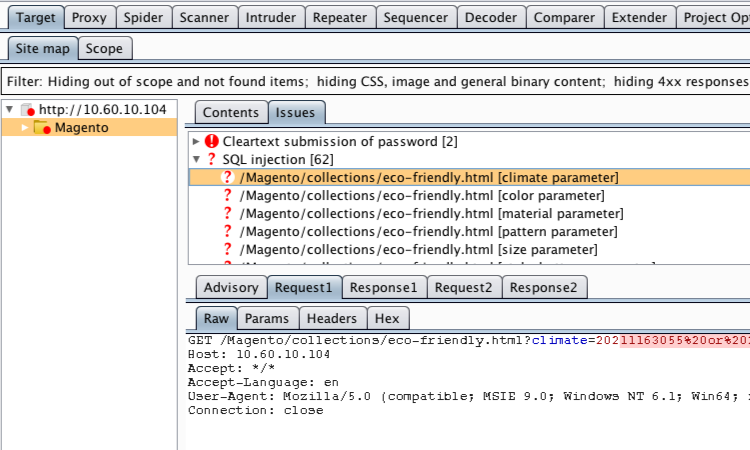Select the eco-friendly.html material parameter issue
The width and height of the screenshot is (750, 450).
coord(431,213)
